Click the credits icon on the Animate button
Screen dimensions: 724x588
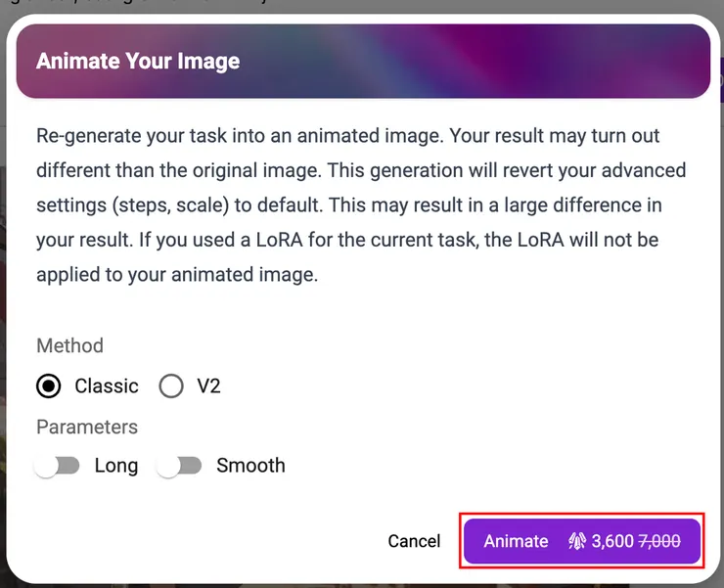click(577, 541)
